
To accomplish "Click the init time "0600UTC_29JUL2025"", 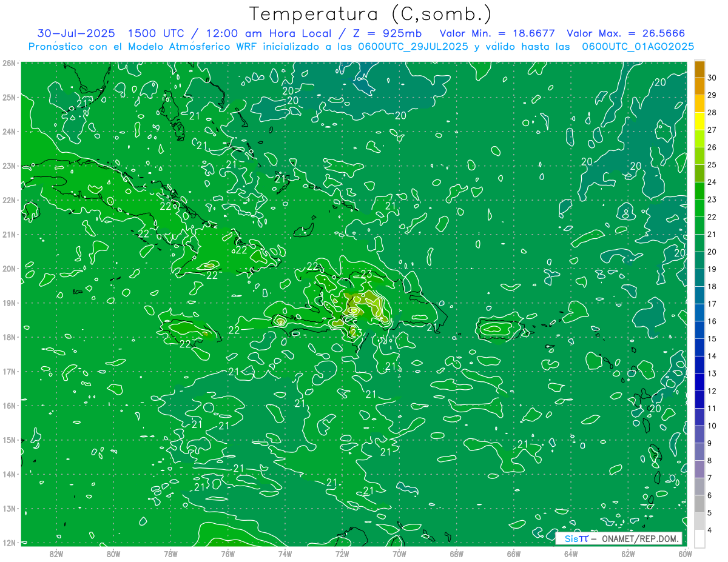I will (413, 47).
